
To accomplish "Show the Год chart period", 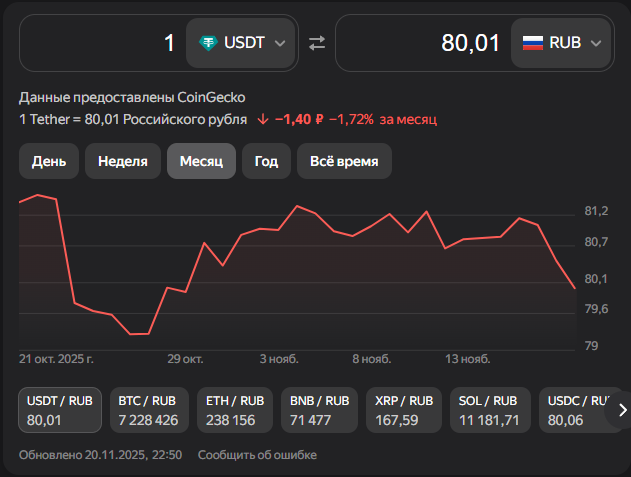I will click(266, 161).
